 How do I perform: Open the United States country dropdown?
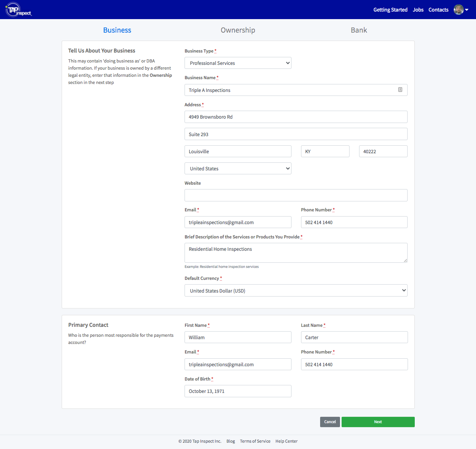(x=238, y=168)
